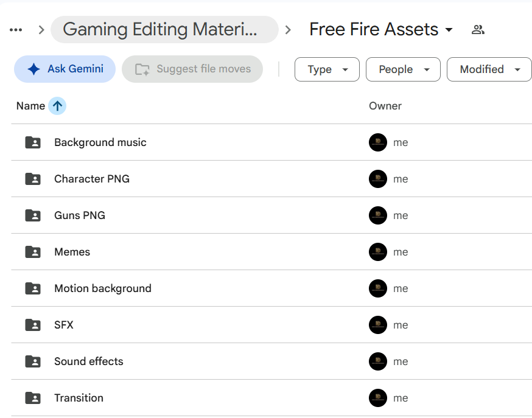Click owner avatar in Transition row
Screen dimensions: 532x418
point(378,398)
